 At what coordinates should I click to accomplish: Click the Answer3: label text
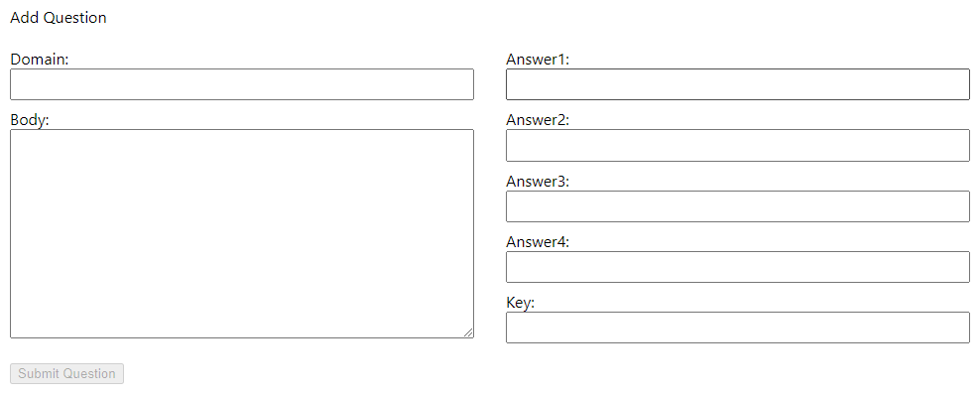(x=538, y=182)
